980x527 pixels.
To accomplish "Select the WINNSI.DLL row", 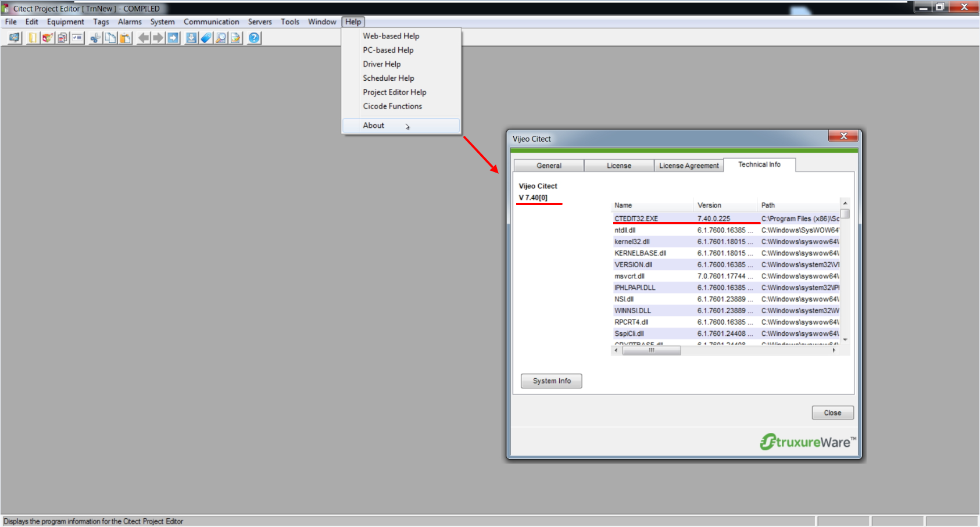I will (726, 311).
